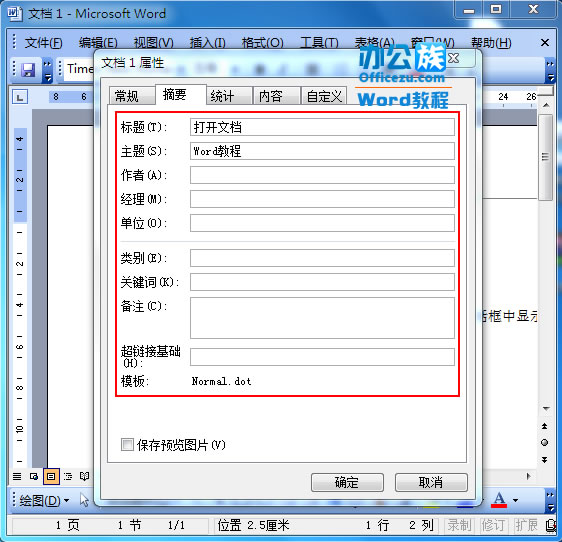Screen dimensions: 562x542
Task: Expand Drawing toolbar options at bottom right
Action: [x=550, y=500]
